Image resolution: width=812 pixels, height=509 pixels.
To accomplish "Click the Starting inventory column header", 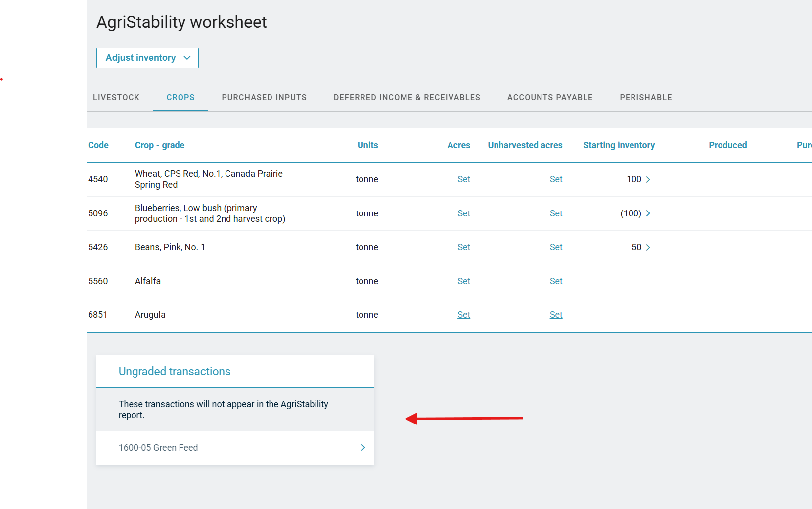I will tap(619, 145).
